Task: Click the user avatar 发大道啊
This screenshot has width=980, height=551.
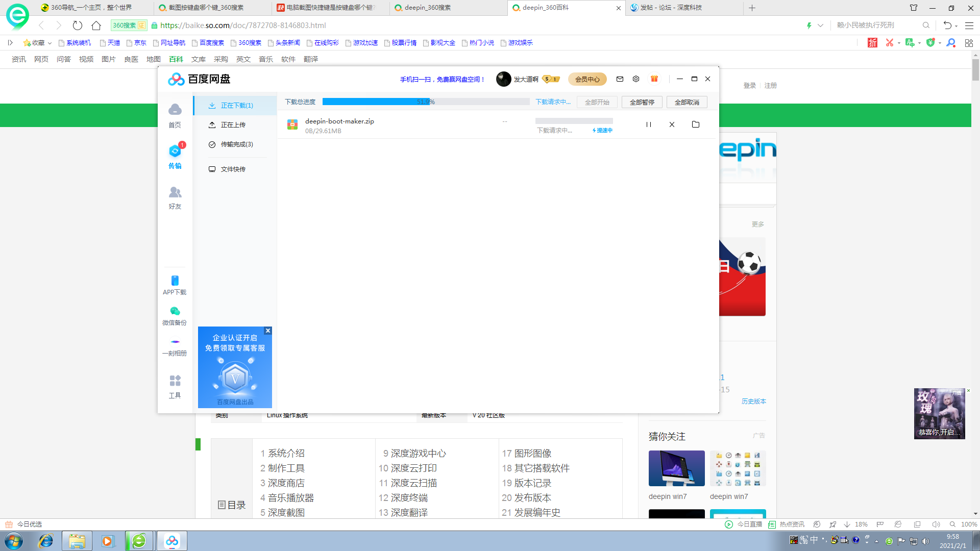Action: 503,79
